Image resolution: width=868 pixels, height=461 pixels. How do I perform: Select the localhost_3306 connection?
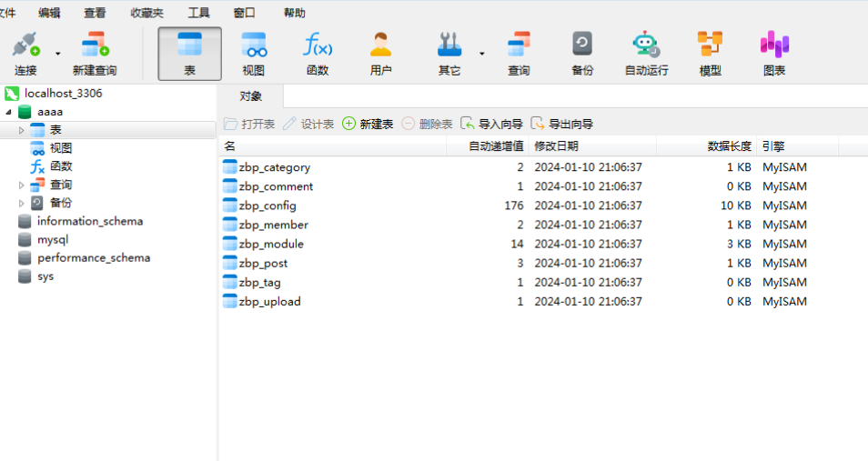(63, 94)
